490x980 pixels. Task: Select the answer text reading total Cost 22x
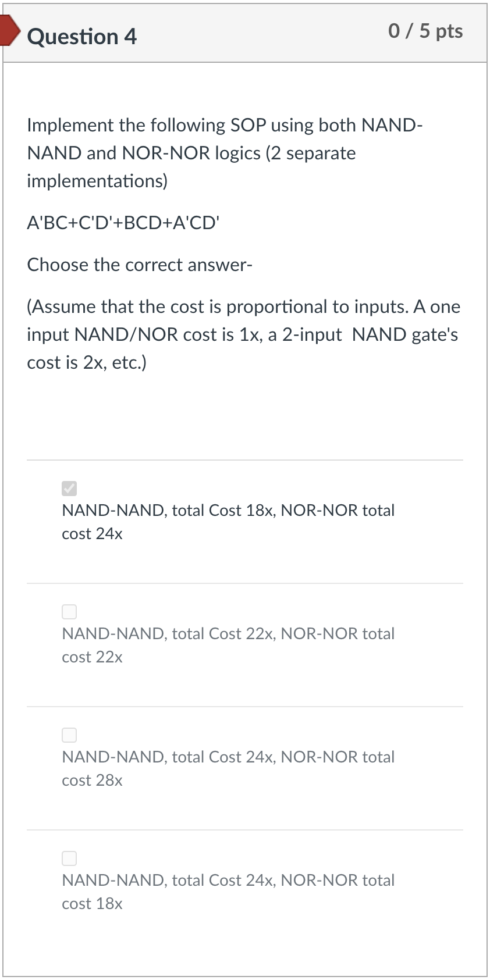point(228,633)
